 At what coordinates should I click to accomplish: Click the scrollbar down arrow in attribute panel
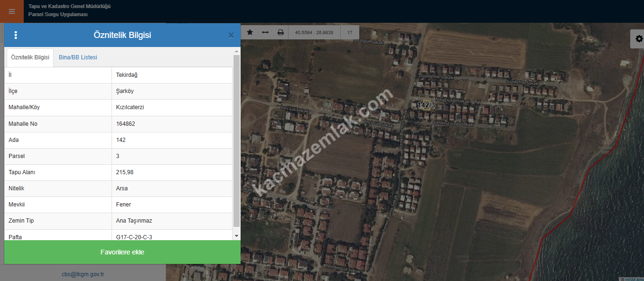[236, 235]
